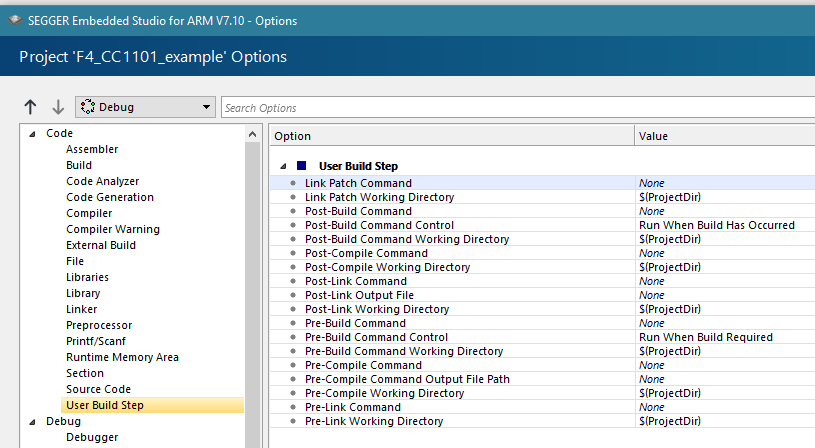This screenshot has height=448, width=815.
Task: Select File in the options tree
Action: point(75,261)
